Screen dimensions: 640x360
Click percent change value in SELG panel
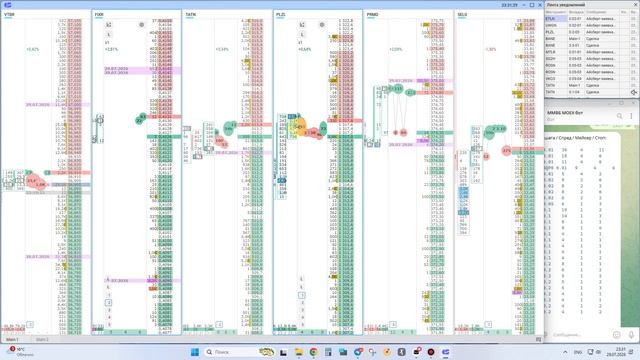[490, 49]
